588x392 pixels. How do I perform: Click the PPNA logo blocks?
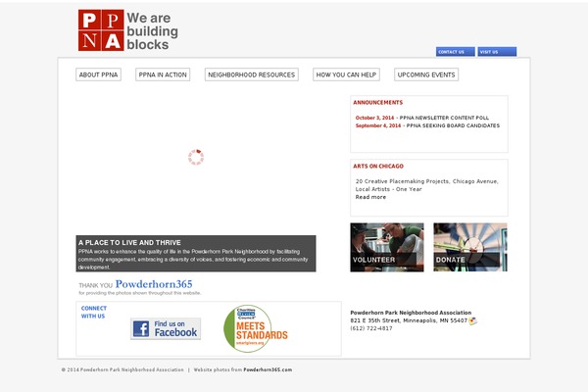pyautogui.click(x=101, y=30)
